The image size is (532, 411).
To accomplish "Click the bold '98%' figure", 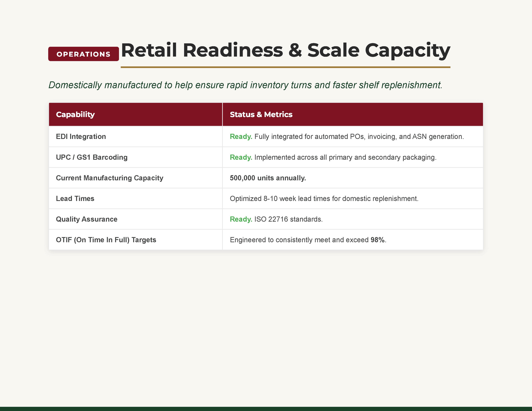I will (x=378, y=240).
